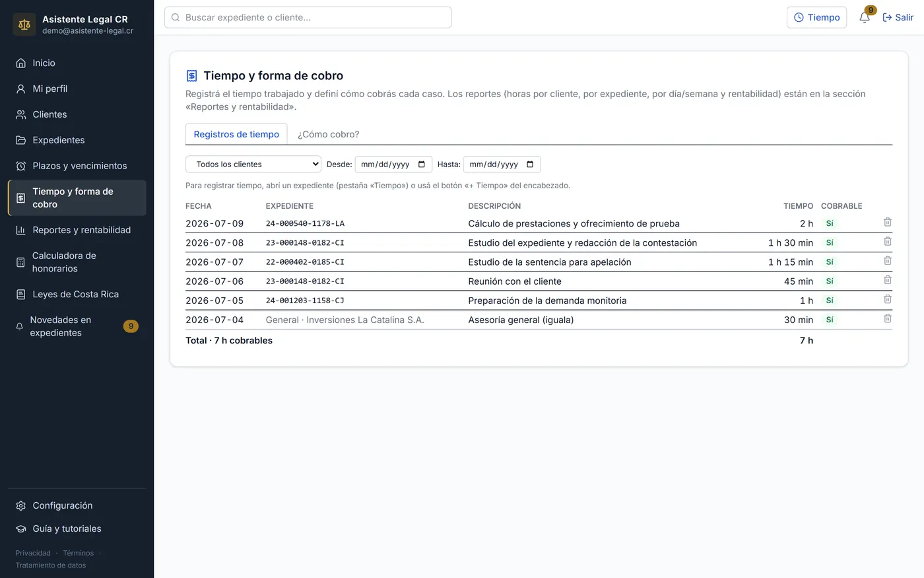Click General · Inversiones La Catalina S.A.
This screenshot has width=924, height=578.
pos(345,320)
